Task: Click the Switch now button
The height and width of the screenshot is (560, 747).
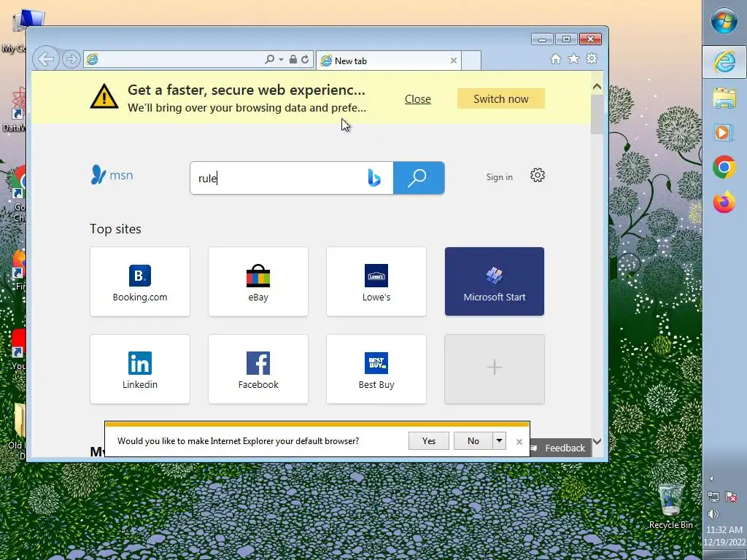Action: [x=500, y=98]
